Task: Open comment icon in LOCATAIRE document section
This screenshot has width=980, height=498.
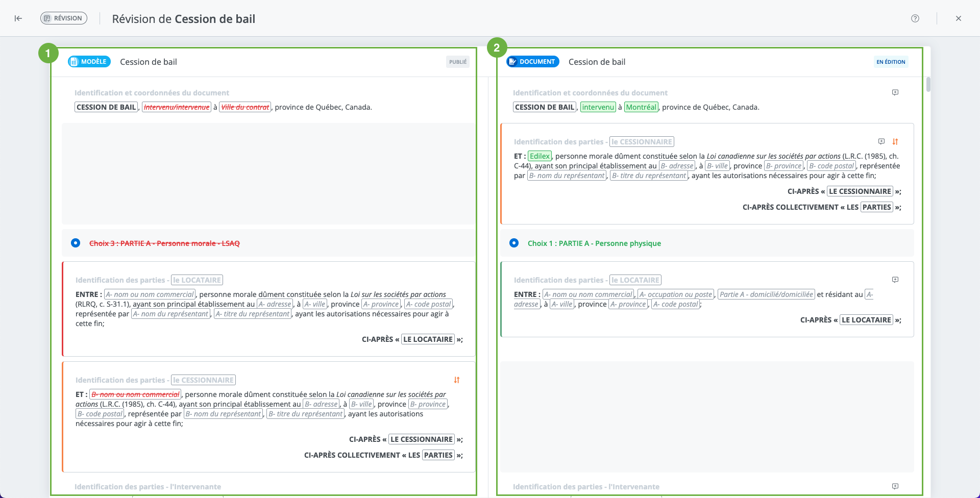Action: [x=895, y=280]
